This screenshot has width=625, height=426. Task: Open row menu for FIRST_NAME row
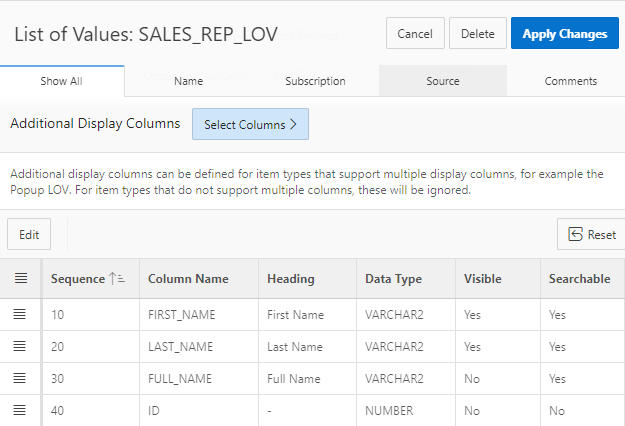[x=20, y=314]
